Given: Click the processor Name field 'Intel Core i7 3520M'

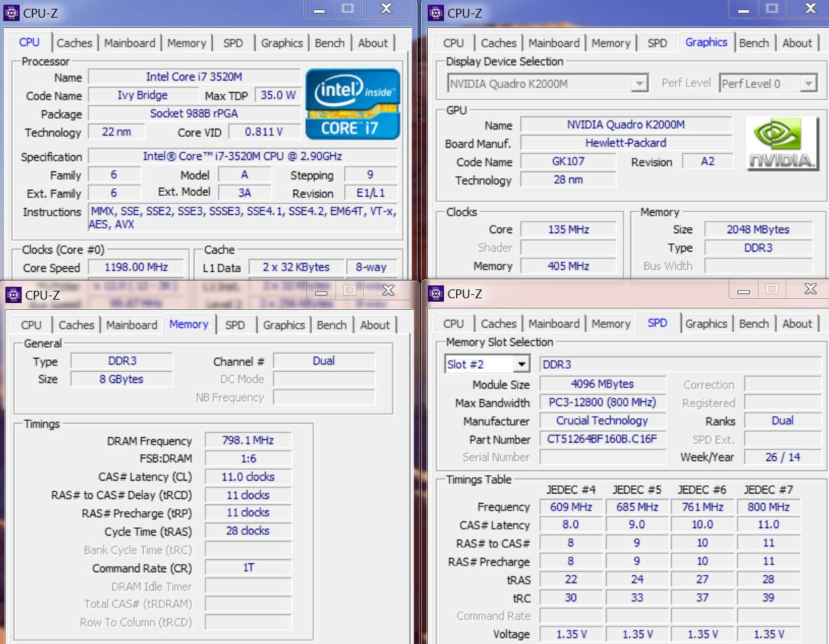Looking at the screenshot, I should tap(194, 77).
